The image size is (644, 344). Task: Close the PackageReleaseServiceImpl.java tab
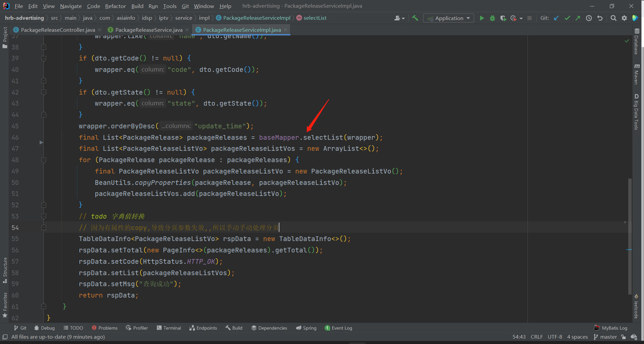pyautogui.click(x=285, y=30)
